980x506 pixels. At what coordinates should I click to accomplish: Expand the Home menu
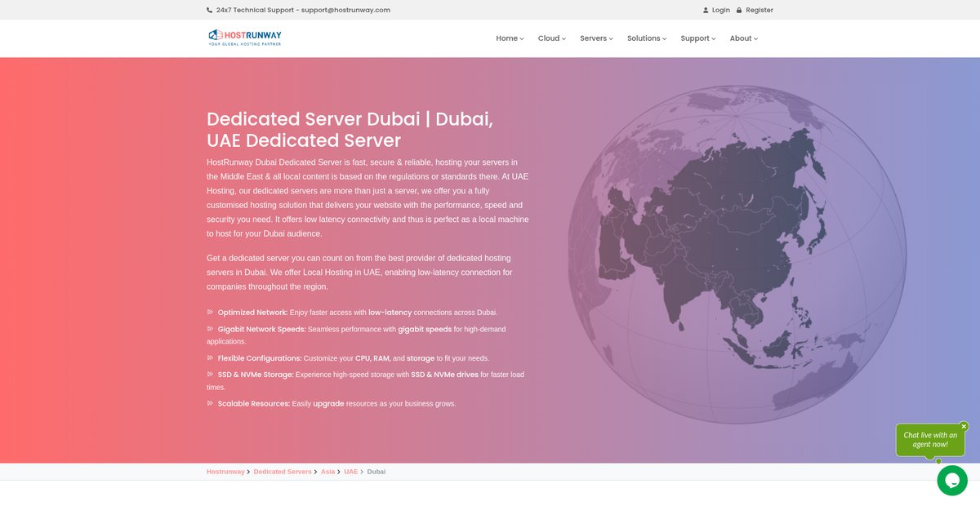pyautogui.click(x=510, y=38)
